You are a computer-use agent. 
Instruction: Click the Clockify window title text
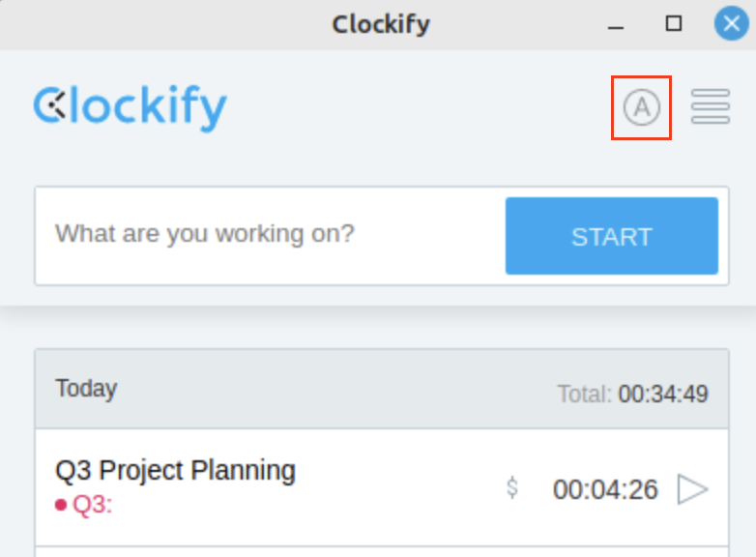pyautogui.click(x=381, y=24)
